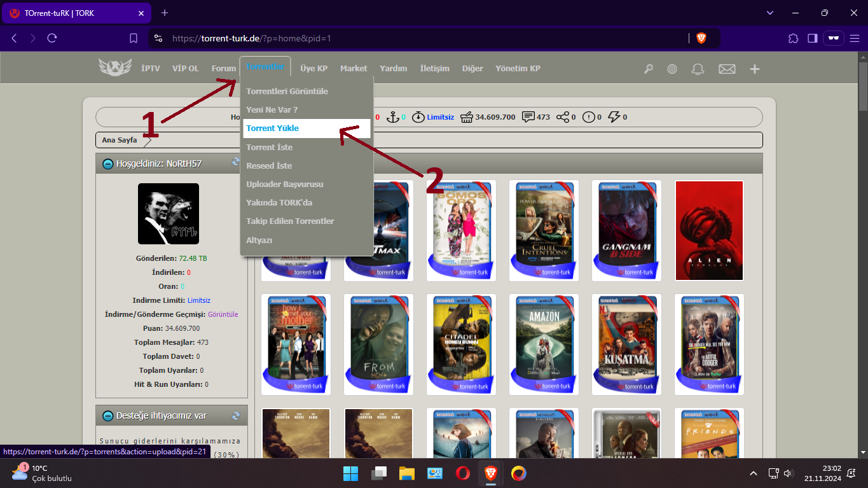
Task: Go back to previous page
Action: [x=14, y=38]
